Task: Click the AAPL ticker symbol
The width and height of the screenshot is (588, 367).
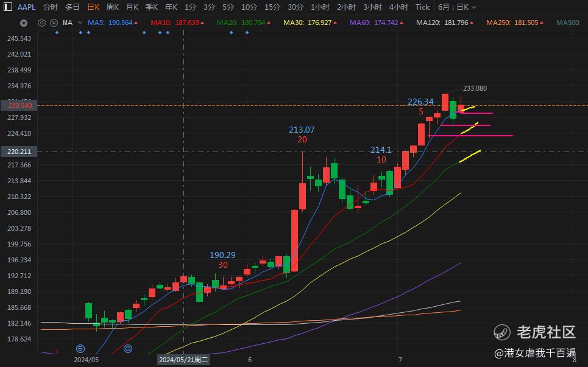Action: pyautogui.click(x=26, y=7)
